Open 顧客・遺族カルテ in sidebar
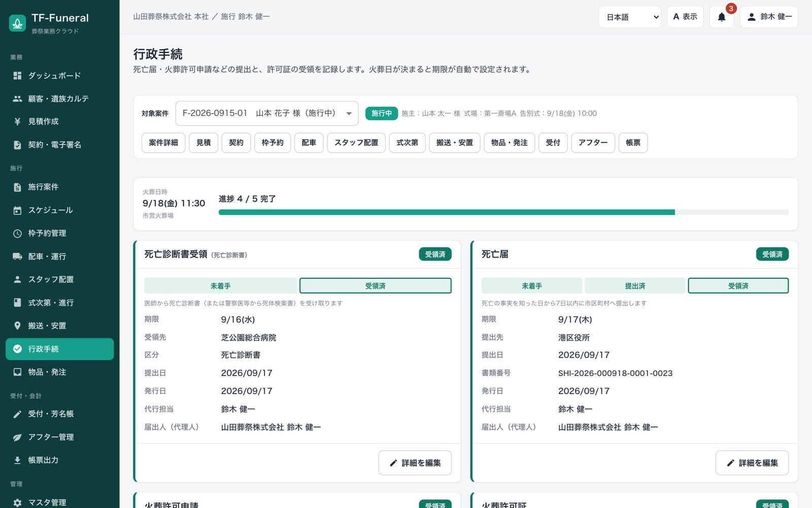 tap(59, 99)
